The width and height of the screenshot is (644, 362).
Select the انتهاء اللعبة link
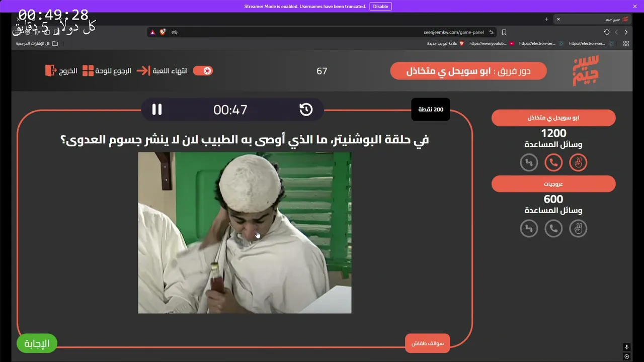170,71
